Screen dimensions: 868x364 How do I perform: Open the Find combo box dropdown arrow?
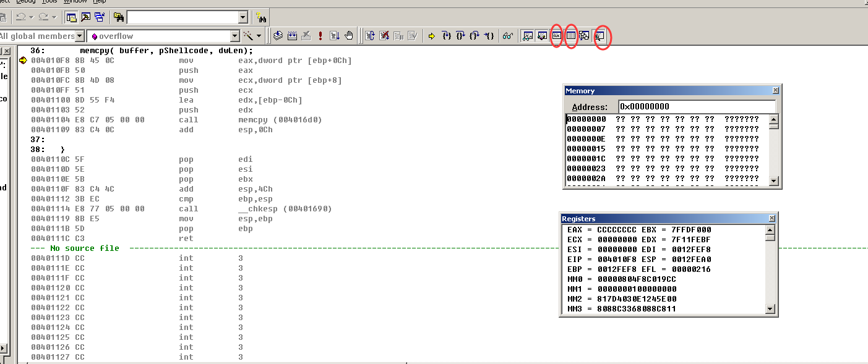click(x=243, y=17)
